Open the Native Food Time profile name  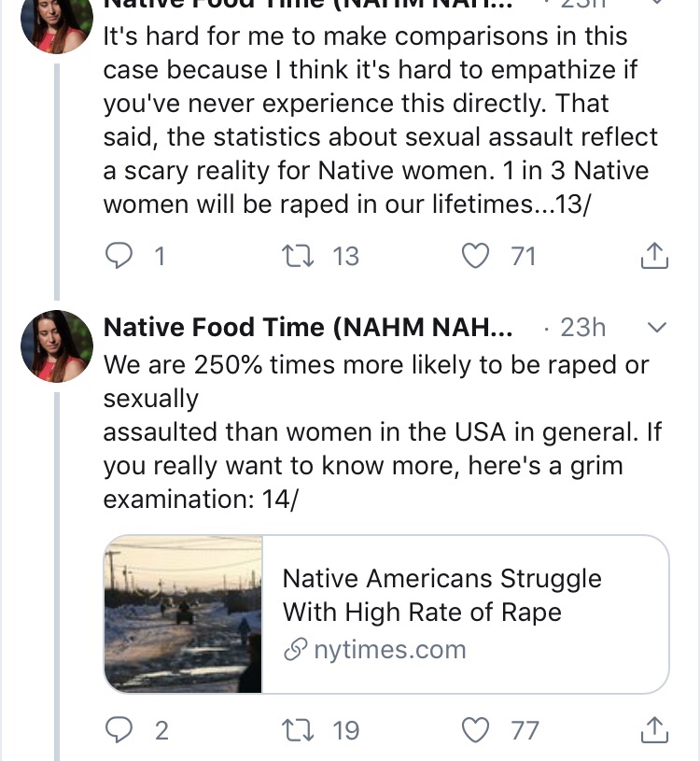[x=307, y=328]
